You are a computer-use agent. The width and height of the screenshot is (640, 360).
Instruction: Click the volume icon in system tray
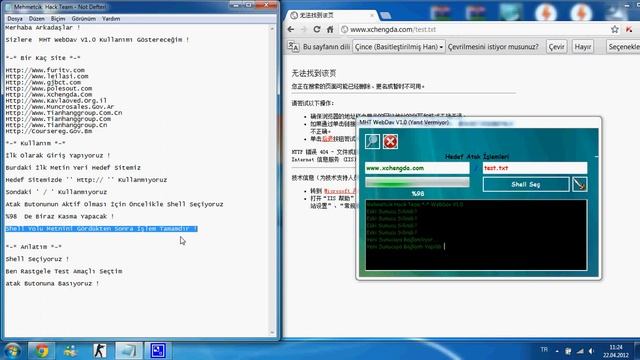pyautogui.click(x=591, y=351)
